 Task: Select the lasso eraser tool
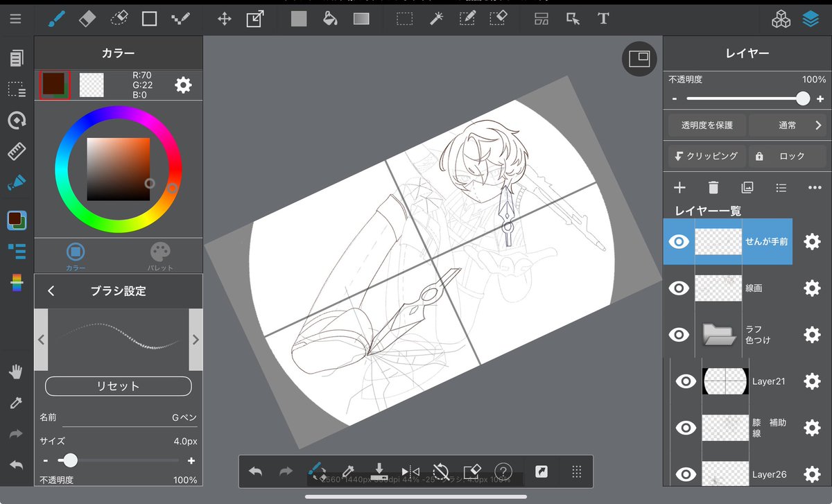coord(119,19)
